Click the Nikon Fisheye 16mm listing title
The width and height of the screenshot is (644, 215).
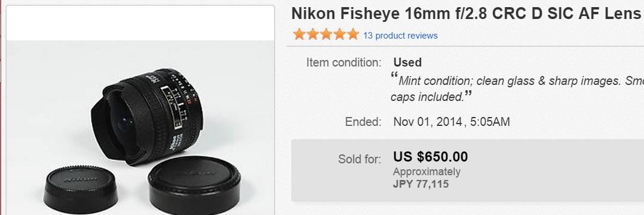pos(466,14)
